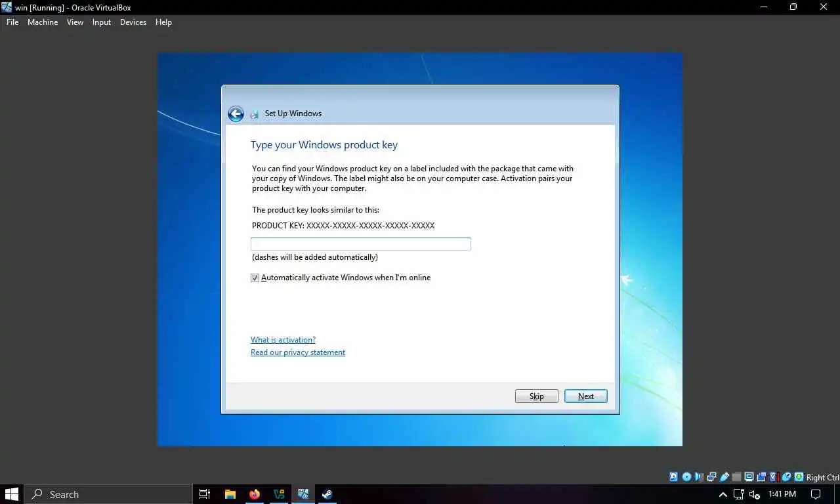The image size is (840, 504).
Task: Launch Firefox from the taskbar
Action: coord(255,494)
